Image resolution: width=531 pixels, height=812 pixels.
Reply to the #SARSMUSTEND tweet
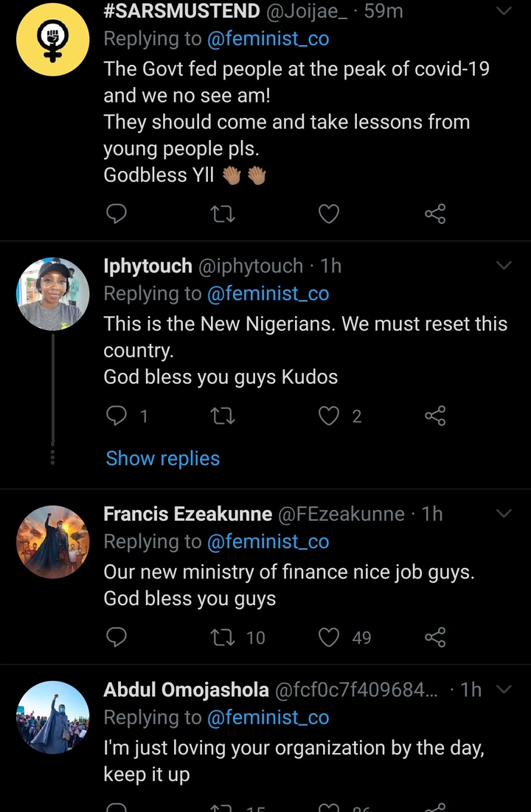(116, 214)
